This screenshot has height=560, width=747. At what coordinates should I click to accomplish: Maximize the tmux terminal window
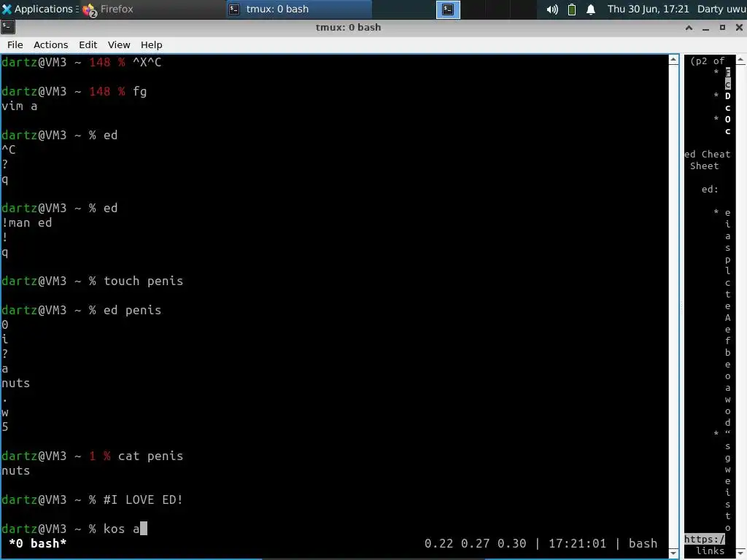[x=722, y=28]
